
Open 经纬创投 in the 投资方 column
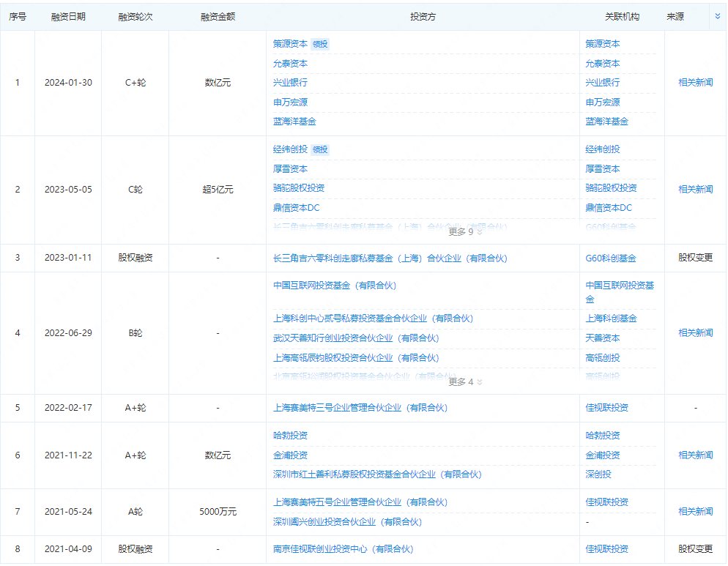(x=290, y=149)
